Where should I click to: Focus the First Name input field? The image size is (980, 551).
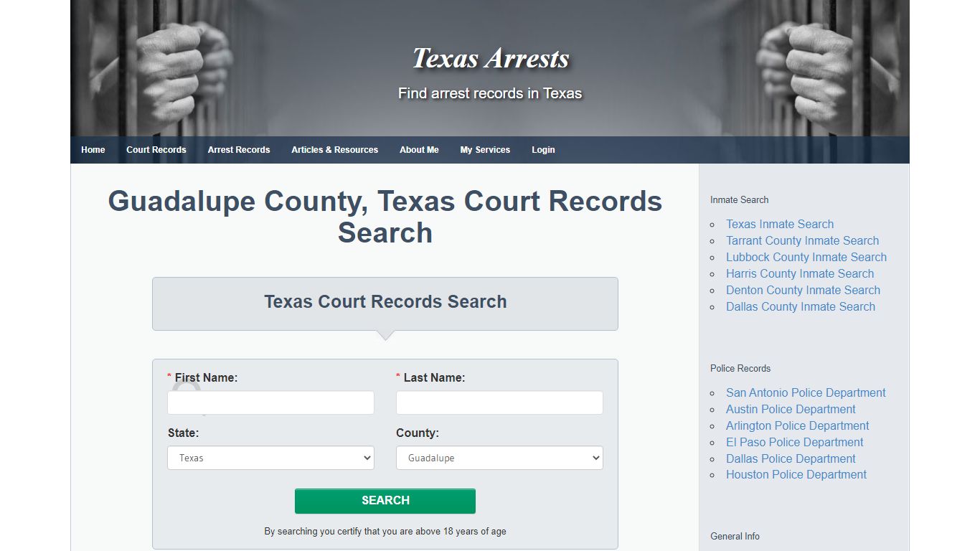coord(270,402)
